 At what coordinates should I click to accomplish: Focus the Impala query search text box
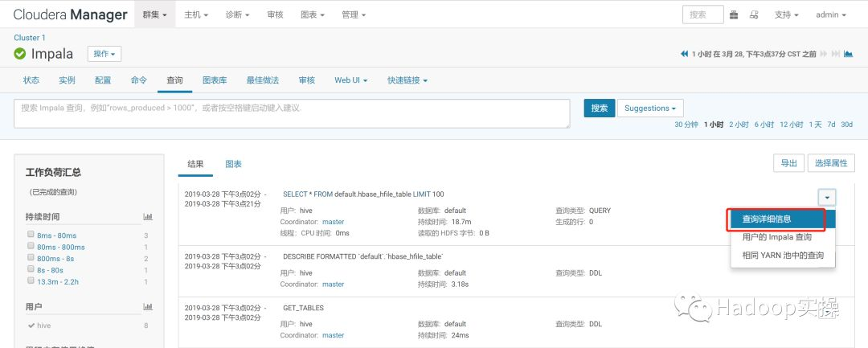tap(292, 113)
